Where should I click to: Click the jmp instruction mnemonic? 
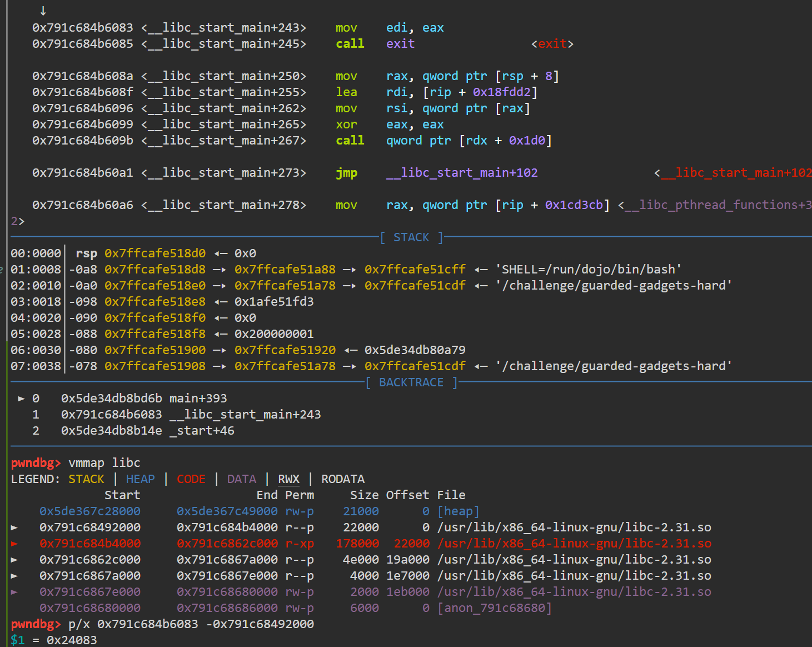click(346, 173)
